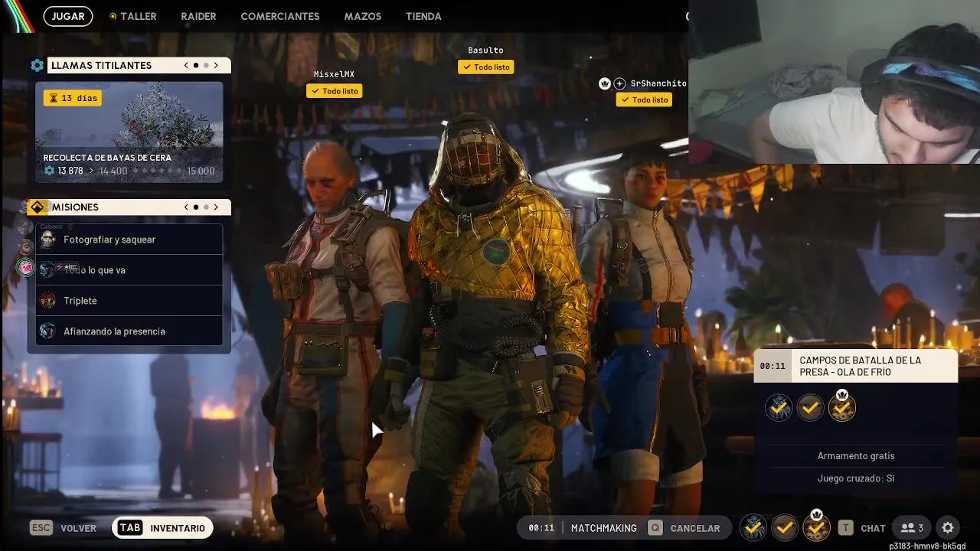Select first page dot in Llamas Titilantes
Image resolution: width=980 pixels, height=551 pixels.
pyautogui.click(x=196, y=66)
